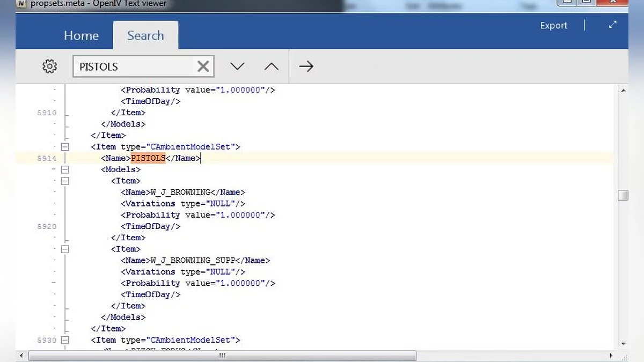Collapse the Item fold containing W_J_BROWNING_SUPP
Screen dimensions: 644x362
coord(65,249)
